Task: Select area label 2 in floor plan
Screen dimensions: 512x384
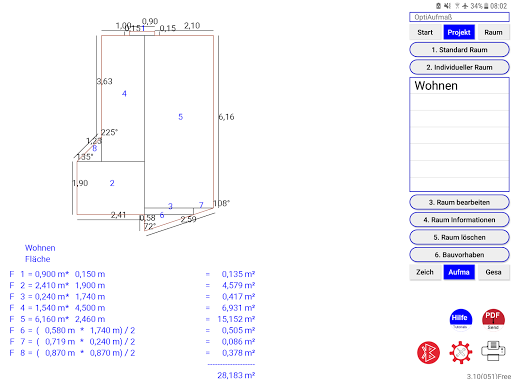Action: tap(112, 183)
